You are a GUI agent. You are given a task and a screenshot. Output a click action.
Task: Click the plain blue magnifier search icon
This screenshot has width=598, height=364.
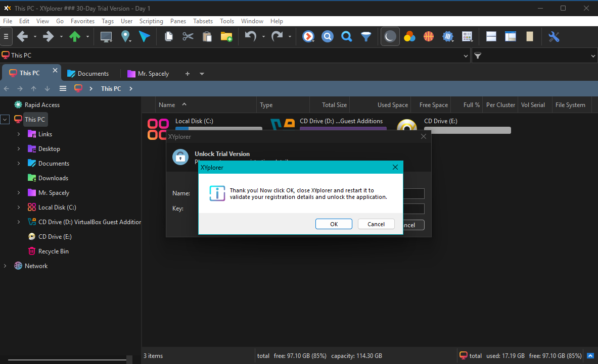346,36
